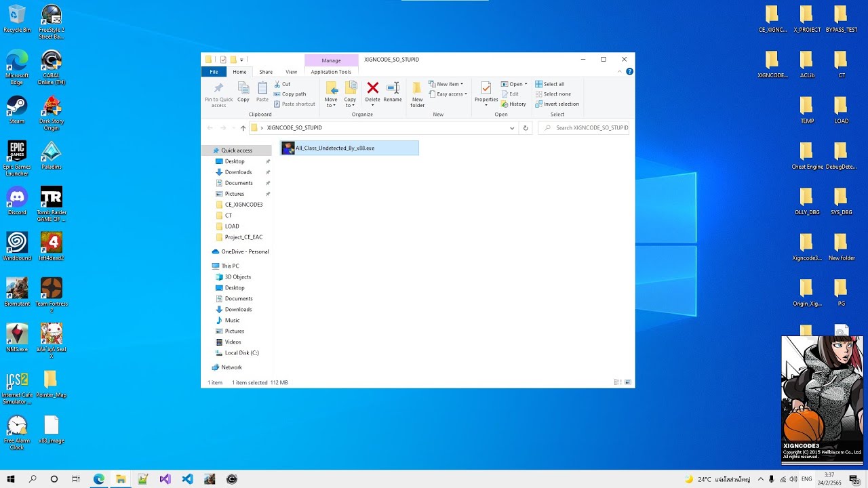Click Invert selection in the ribbon

557,104
